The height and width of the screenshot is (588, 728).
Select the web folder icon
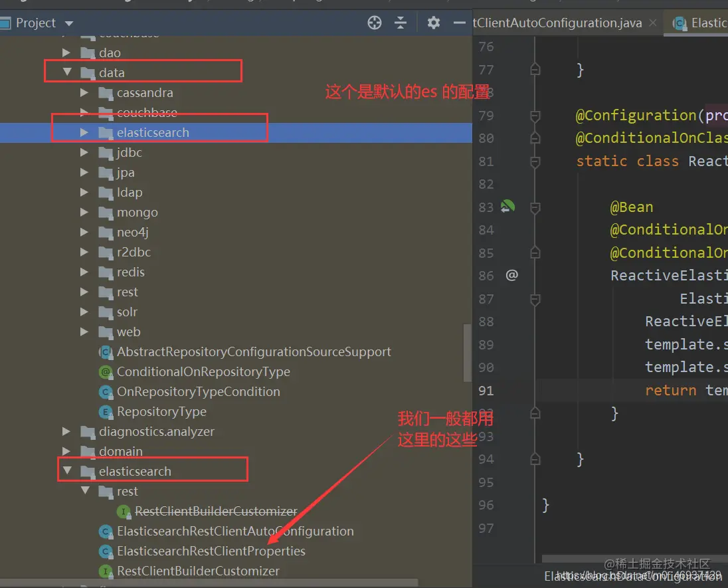tap(106, 333)
